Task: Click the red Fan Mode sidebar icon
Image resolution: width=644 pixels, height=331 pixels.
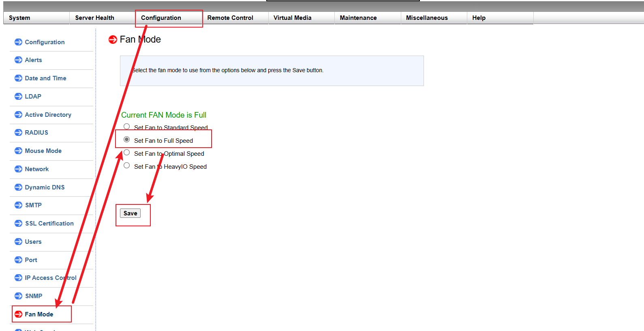Action: 18,314
